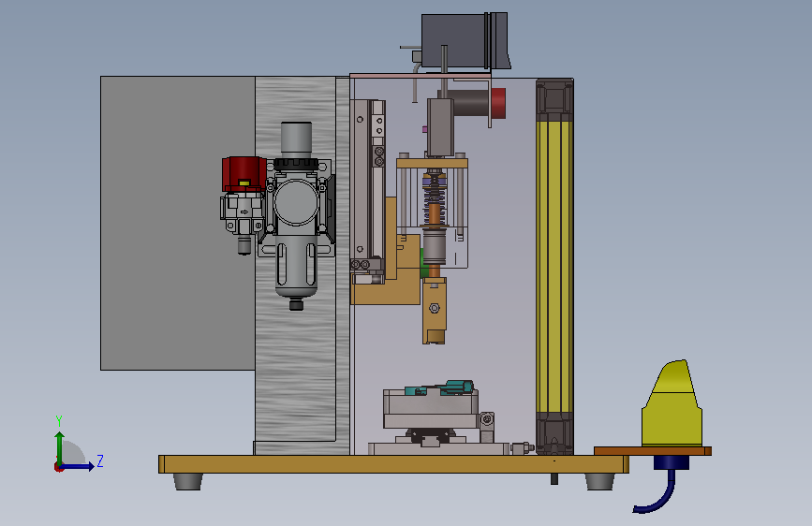Click the green Y axis of the triad

pos(60,448)
